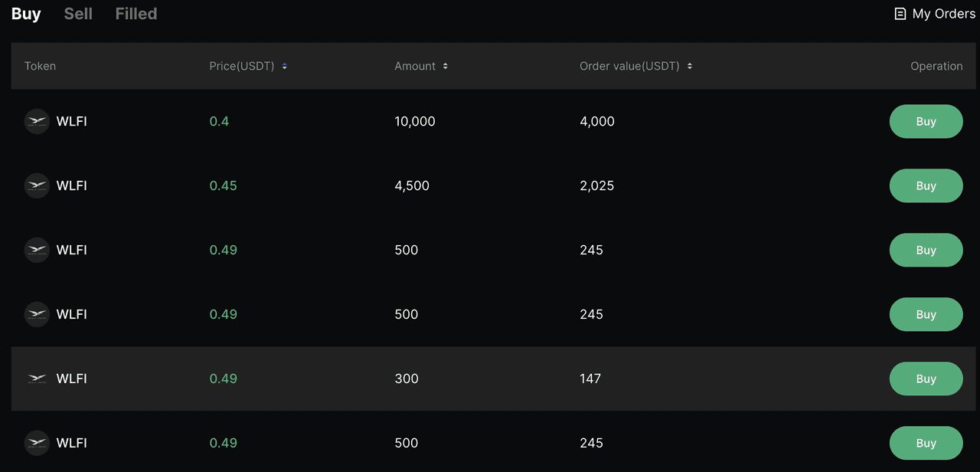
Task: Click the WLFI token icon in the 0.4 price row
Action: pyautogui.click(x=37, y=121)
